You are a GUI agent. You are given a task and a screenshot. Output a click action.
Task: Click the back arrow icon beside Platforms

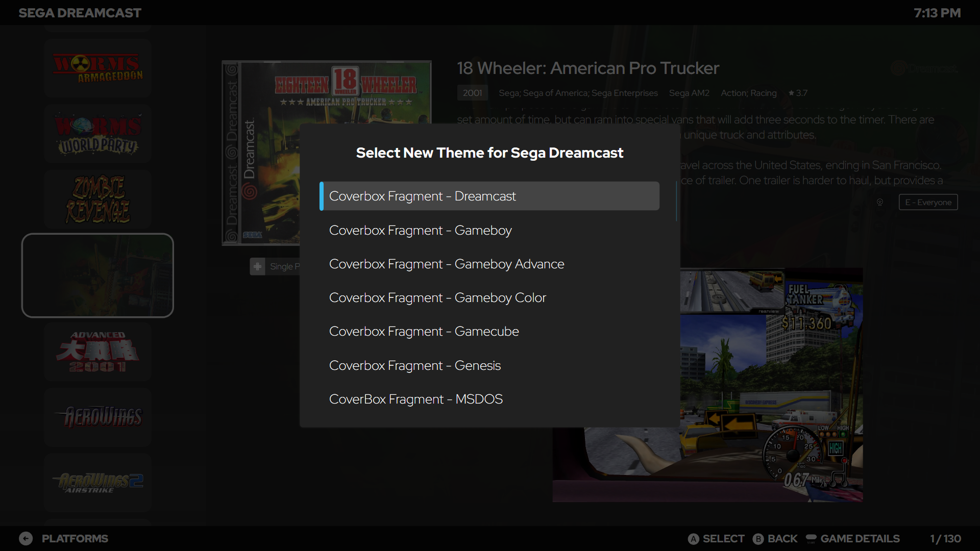pyautogui.click(x=26, y=538)
